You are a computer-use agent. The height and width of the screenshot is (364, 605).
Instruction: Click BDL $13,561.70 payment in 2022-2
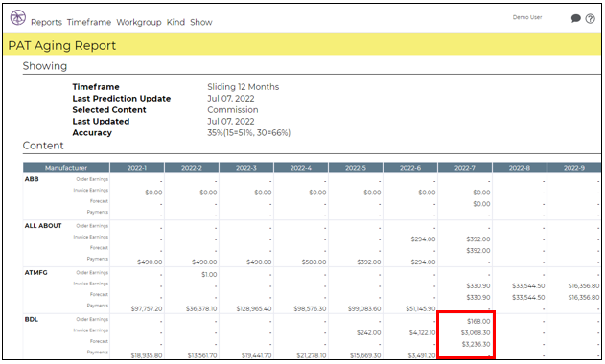tap(202, 355)
